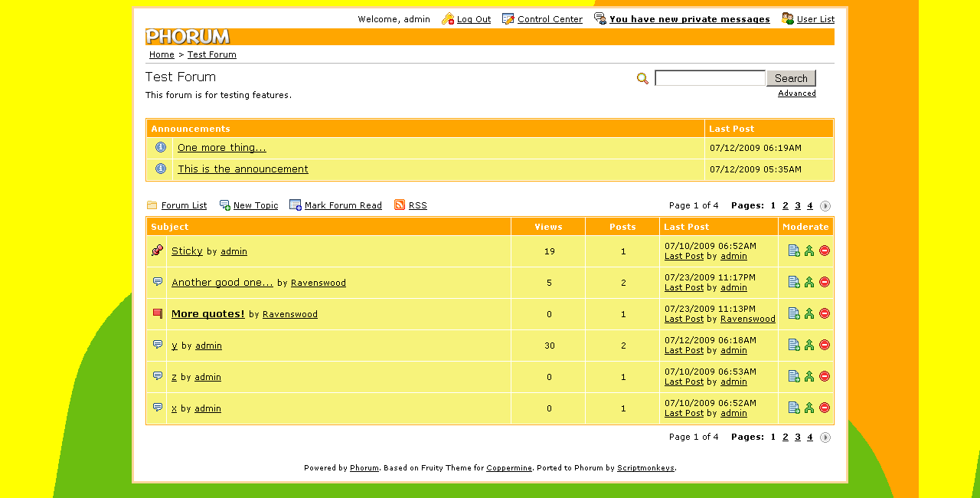Open the Phorum link in the footer
This screenshot has height=498, width=980.
364,467
